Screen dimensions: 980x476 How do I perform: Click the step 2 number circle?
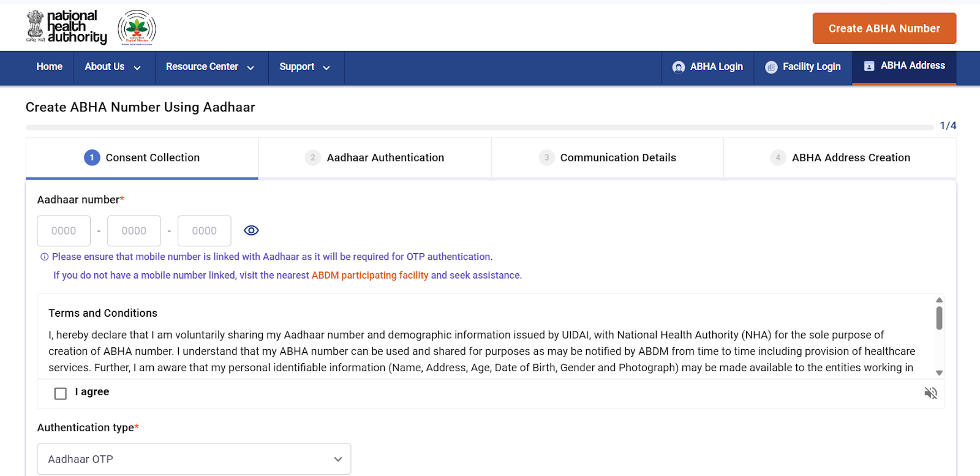click(313, 157)
